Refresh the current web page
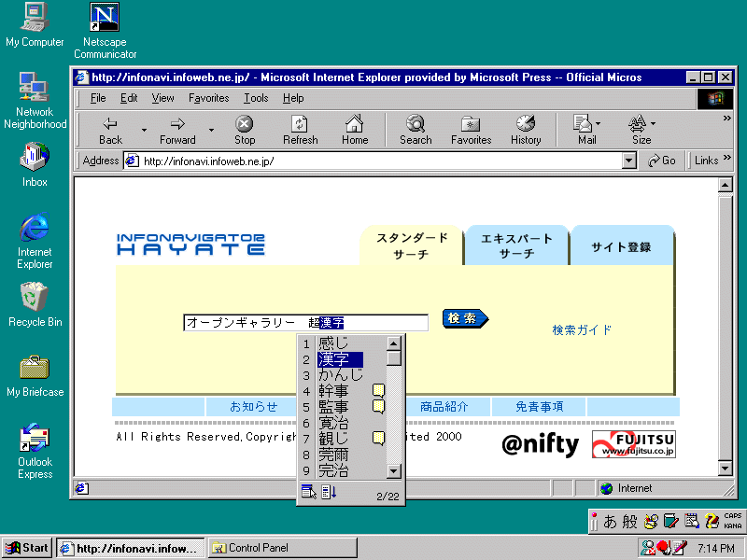Screen dimensions: 747x560 [x=300, y=130]
